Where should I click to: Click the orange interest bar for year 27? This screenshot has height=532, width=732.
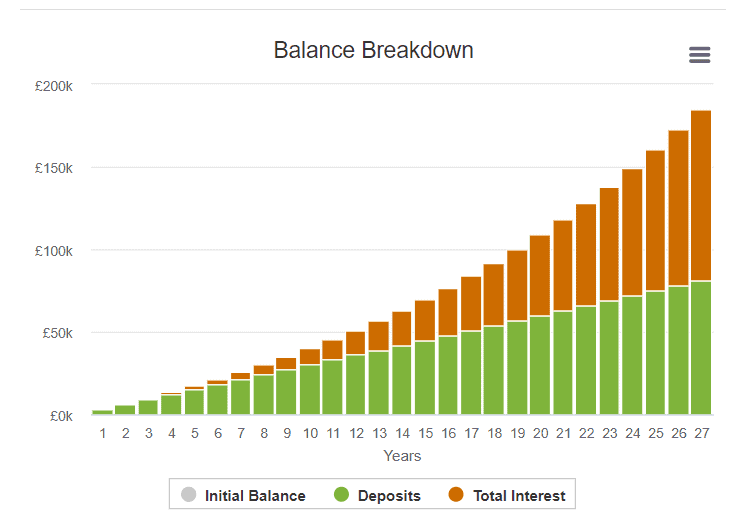pyautogui.click(x=701, y=195)
